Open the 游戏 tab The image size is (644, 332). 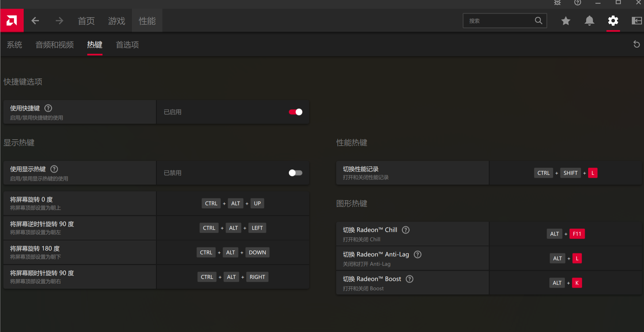click(117, 21)
